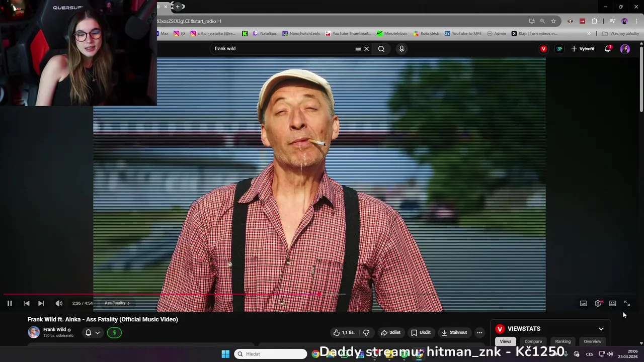Open the Frank Wild channel name link

pos(54,329)
